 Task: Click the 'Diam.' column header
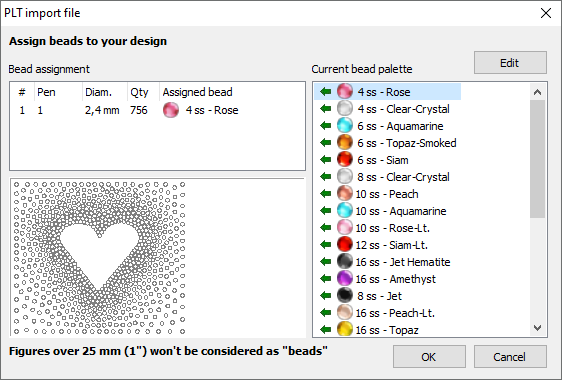(x=98, y=92)
